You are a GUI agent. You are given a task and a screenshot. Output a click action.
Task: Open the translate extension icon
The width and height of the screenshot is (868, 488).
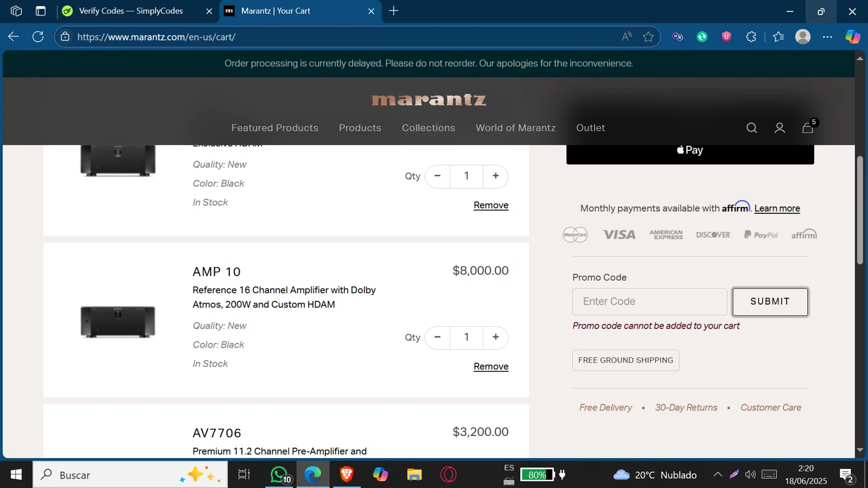click(x=678, y=36)
